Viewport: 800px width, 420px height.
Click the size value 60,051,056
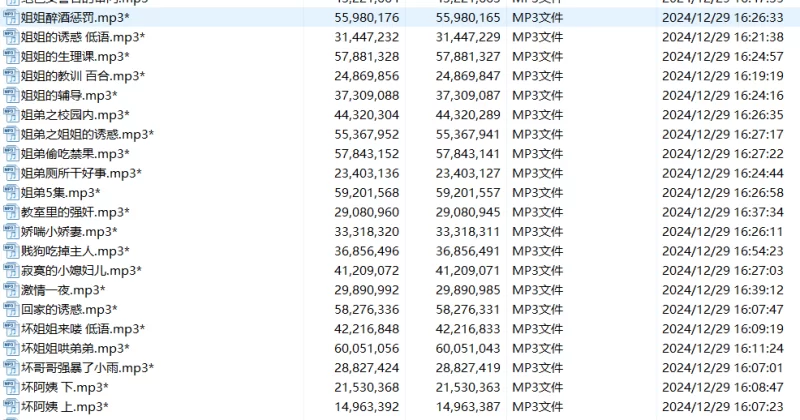click(367, 349)
